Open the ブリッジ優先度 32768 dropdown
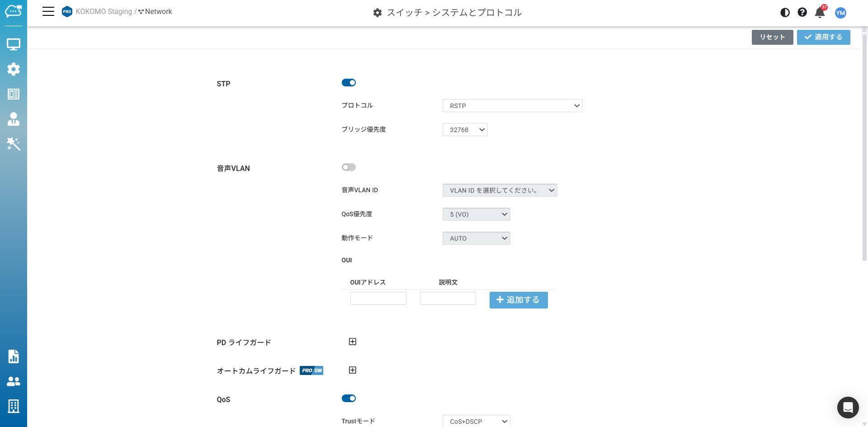 pyautogui.click(x=465, y=130)
